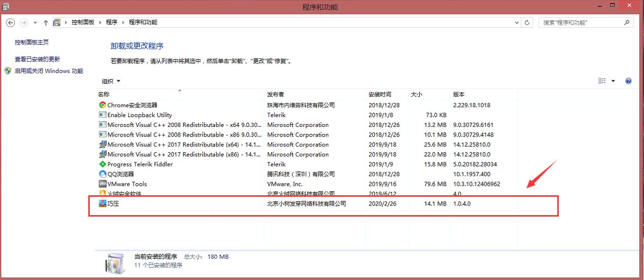Image resolution: width=644 pixels, height=280 pixels.
Task: Open the 组织 dropdown menu
Action: coord(111,81)
